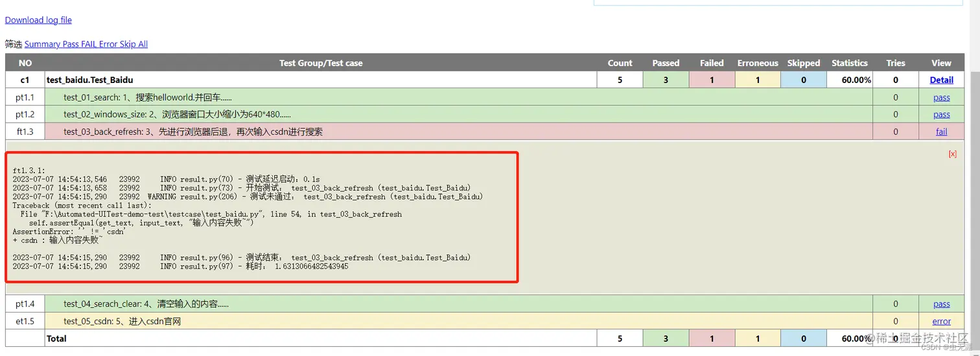Click the AssertionError line in log
The height and width of the screenshot is (356, 980).
click(x=69, y=231)
